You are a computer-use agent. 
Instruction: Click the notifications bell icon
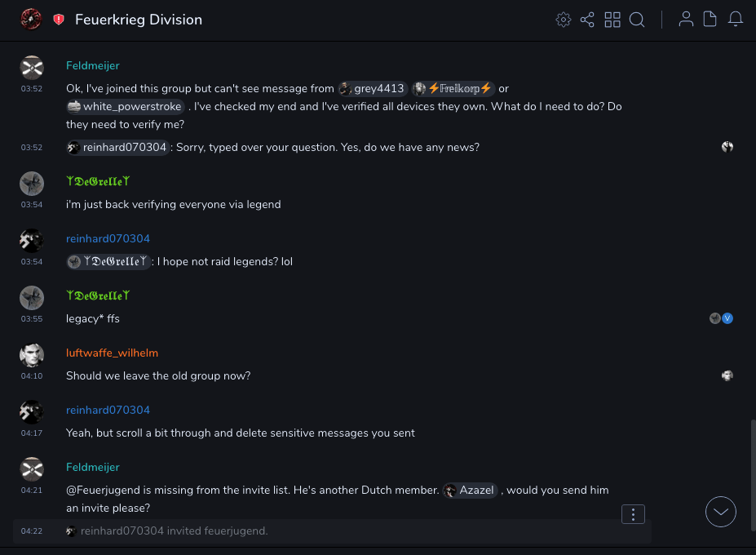pos(736,20)
